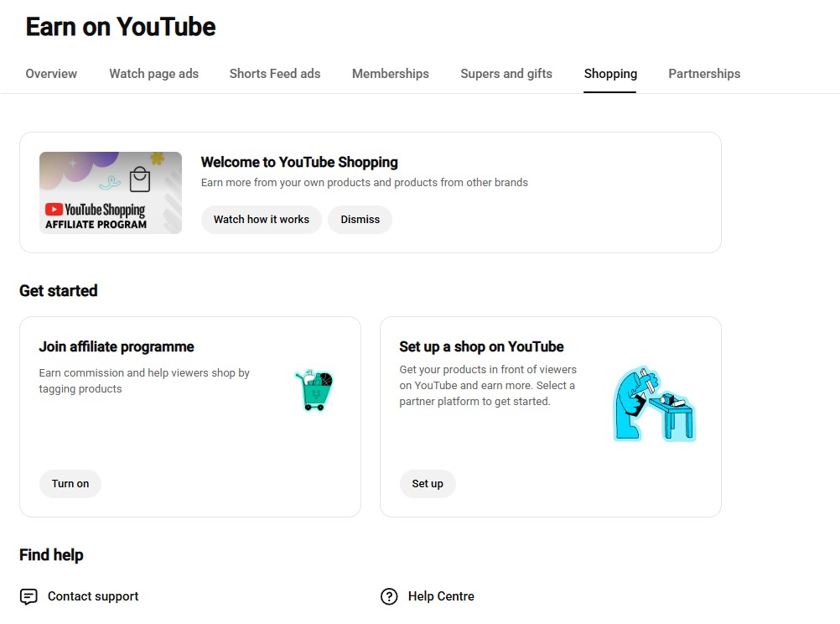Set up a shop on YouTube

pyautogui.click(x=428, y=484)
